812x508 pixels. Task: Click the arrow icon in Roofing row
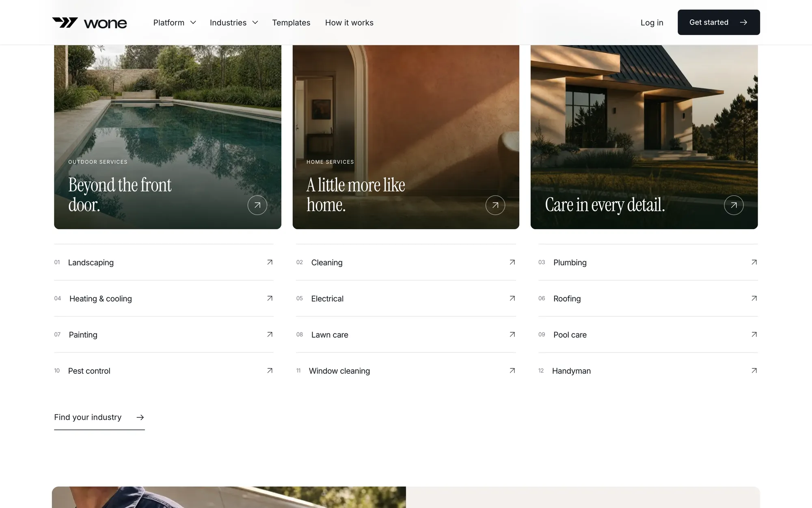coord(754,298)
